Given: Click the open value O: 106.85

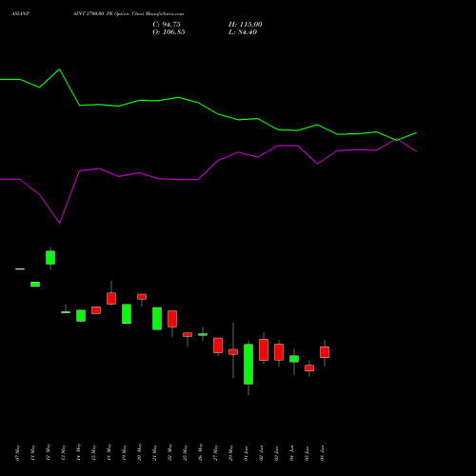Looking at the screenshot, I should point(169,32).
